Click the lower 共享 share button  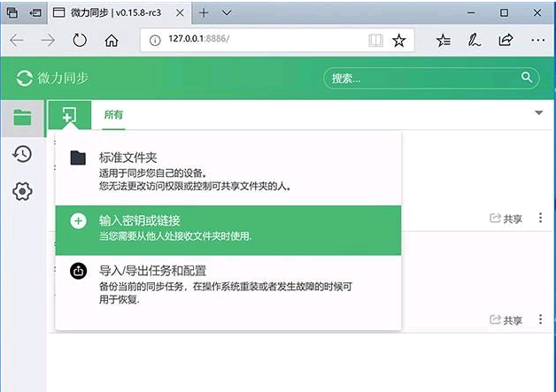click(506, 320)
